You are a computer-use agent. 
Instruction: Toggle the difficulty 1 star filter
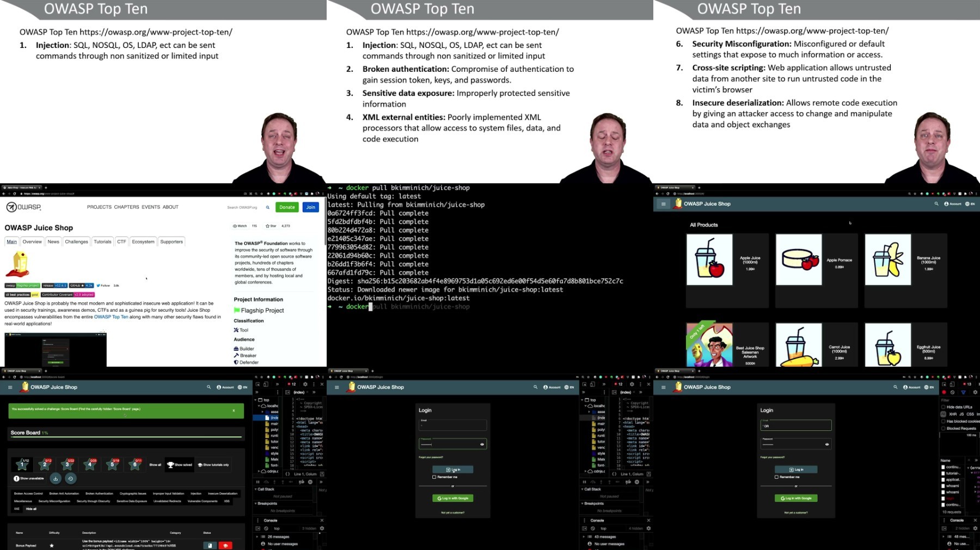coord(22,464)
